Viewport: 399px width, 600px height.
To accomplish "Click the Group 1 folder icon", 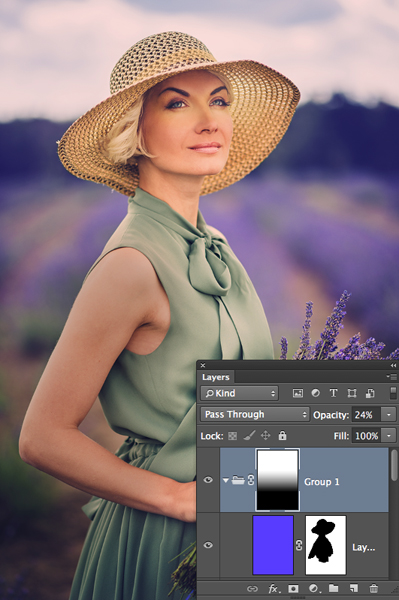I will [238, 480].
